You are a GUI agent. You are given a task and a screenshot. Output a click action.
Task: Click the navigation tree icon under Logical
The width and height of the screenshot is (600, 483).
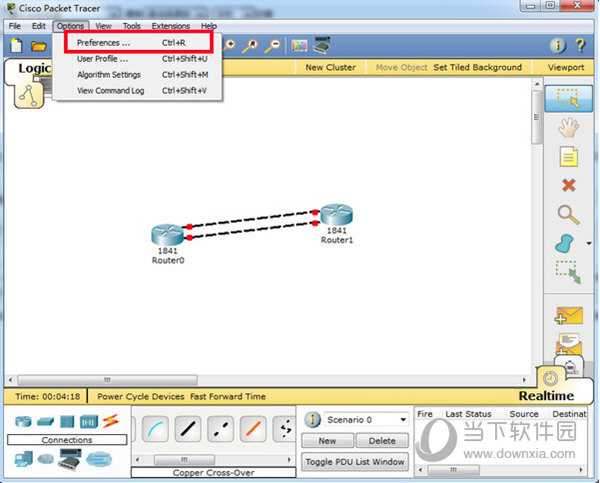coord(29,96)
